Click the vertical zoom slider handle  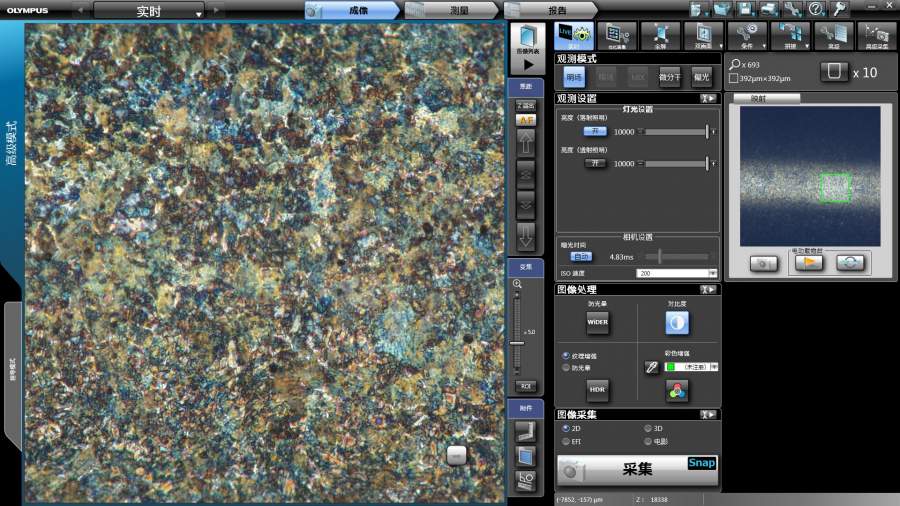(517, 343)
